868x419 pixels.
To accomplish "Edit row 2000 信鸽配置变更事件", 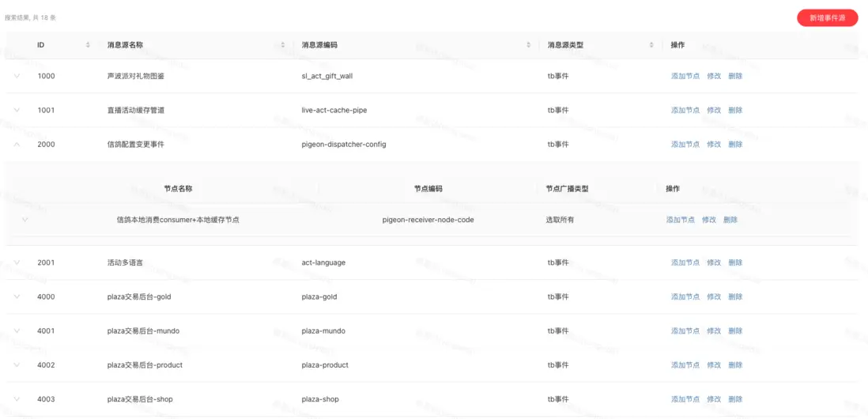I will point(714,145).
